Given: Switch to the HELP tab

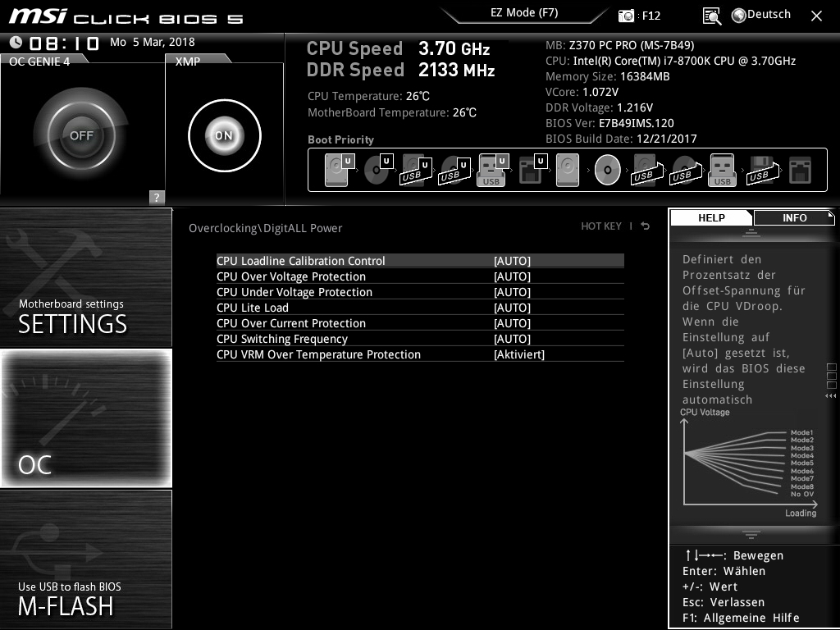Looking at the screenshot, I should tap(711, 217).
